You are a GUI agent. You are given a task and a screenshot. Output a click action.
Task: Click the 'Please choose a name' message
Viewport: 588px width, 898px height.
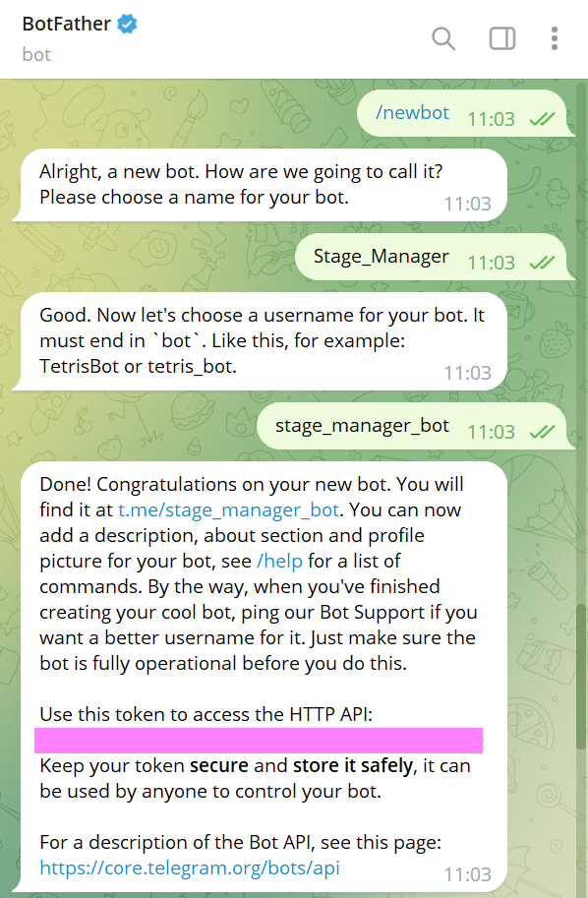click(x=260, y=185)
